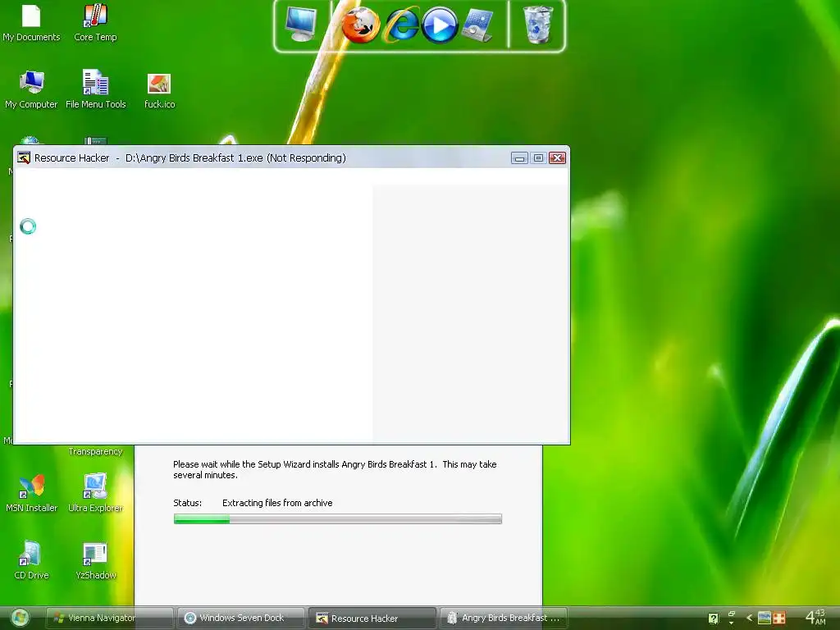Viewport: 840px width, 630px height.
Task: Click the cascade windows tray icon
Action: [x=731, y=614]
